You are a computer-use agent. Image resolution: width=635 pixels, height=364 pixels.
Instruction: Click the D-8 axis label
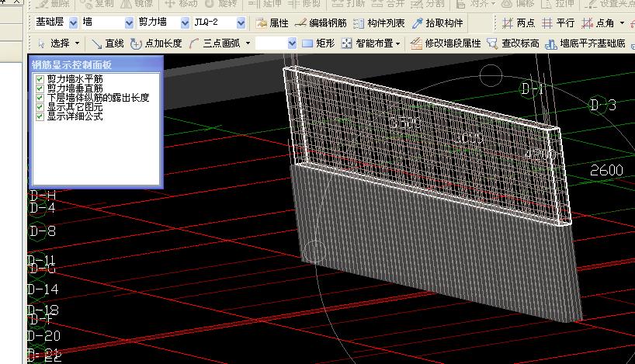tap(43, 231)
